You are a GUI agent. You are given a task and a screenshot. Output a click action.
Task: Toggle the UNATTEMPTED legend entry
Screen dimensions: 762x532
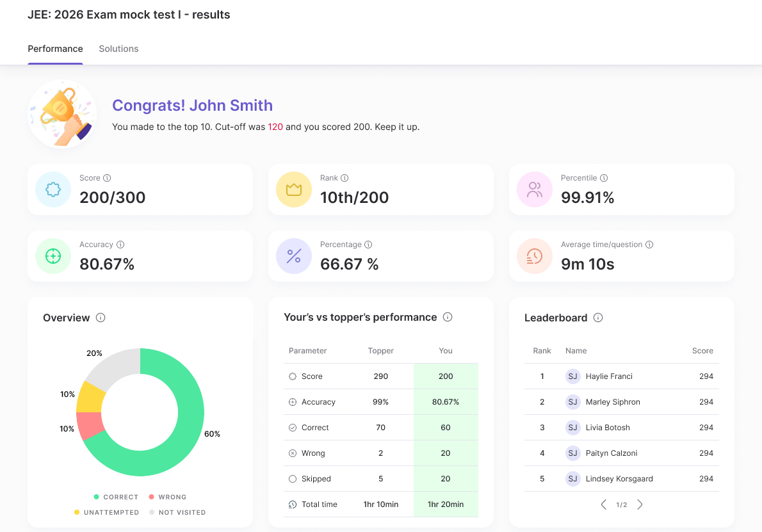(x=106, y=512)
